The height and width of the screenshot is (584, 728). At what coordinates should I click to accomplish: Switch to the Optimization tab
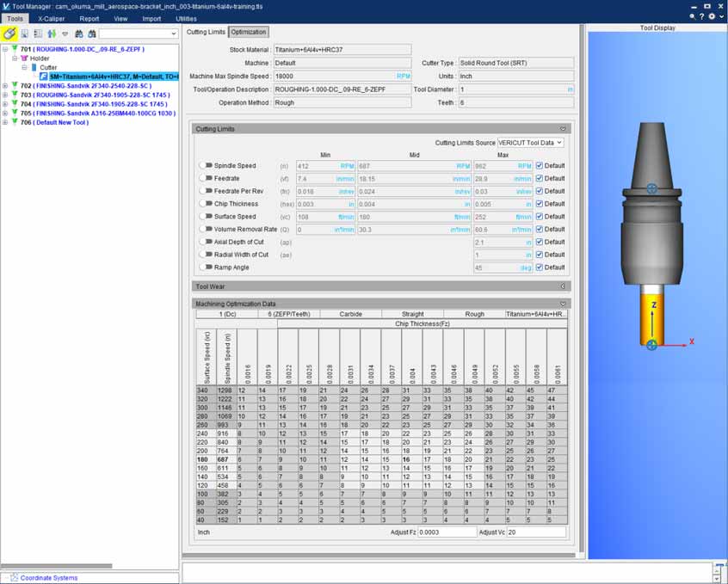(x=248, y=32)
